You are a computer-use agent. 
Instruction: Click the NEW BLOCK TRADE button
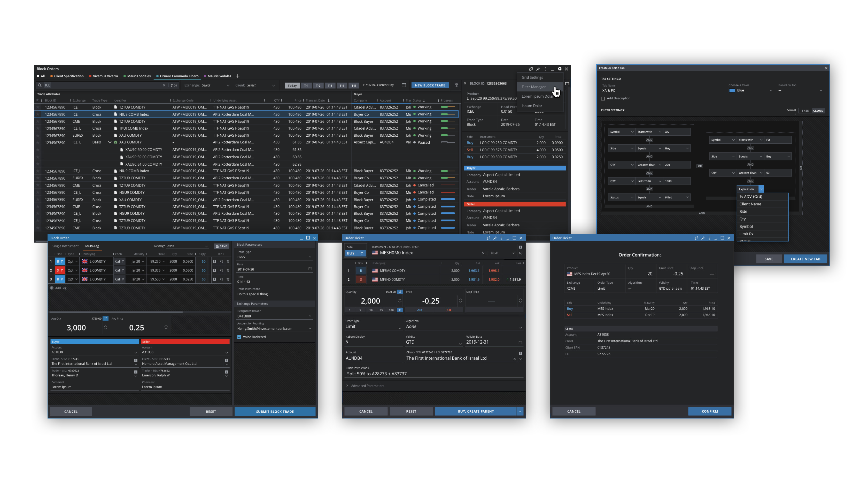click(430, 86)
